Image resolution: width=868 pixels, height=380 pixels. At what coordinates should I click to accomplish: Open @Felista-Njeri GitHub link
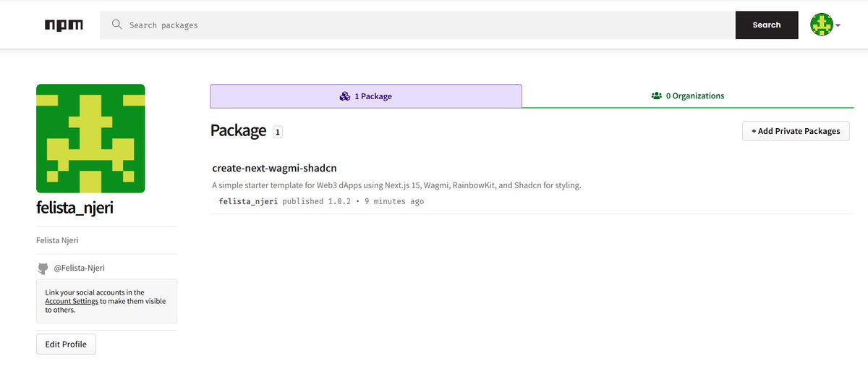click(x=80, y=268)
